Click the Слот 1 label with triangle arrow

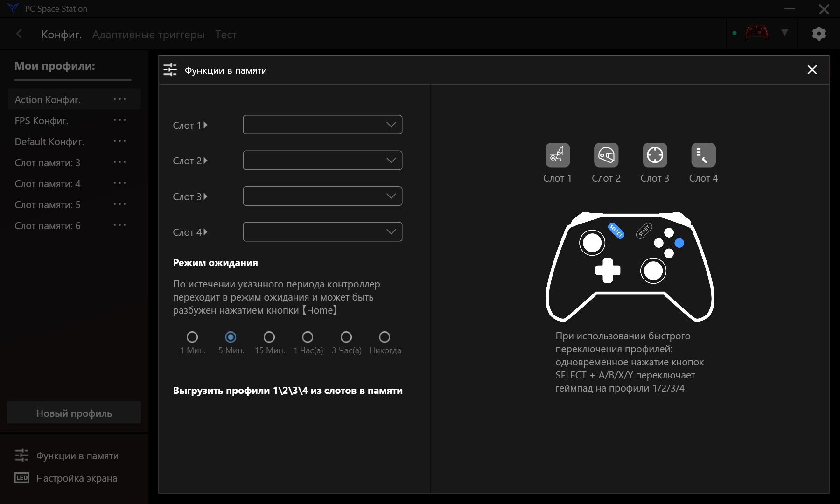(x=190, y=125)
